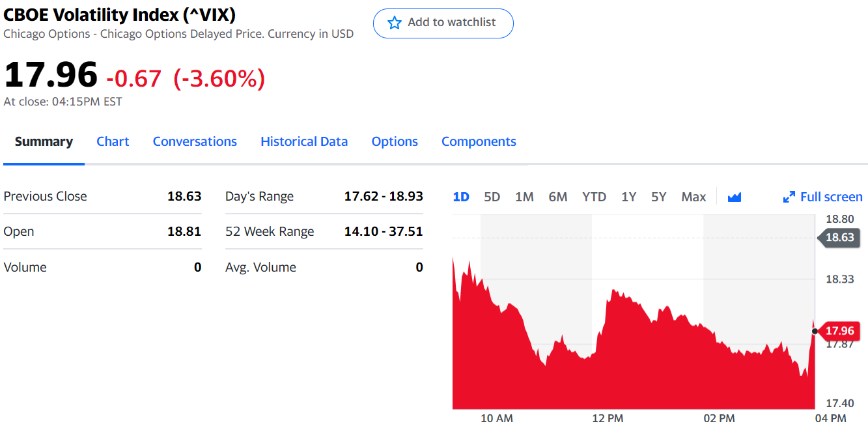This screenshot has height=428, width=868.
Task: Click the 02 PM time axis label
Action: [719, 418]
